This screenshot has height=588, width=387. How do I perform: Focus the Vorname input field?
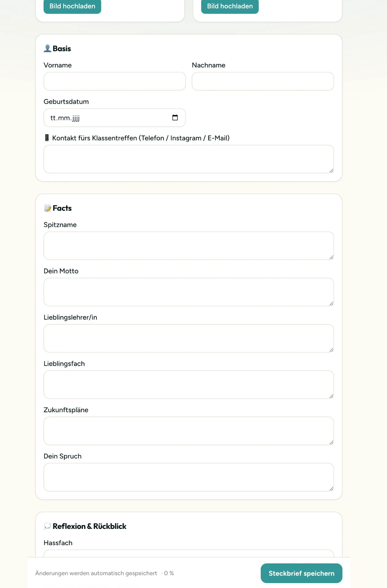pyautogui.click(x=115, y=81)
